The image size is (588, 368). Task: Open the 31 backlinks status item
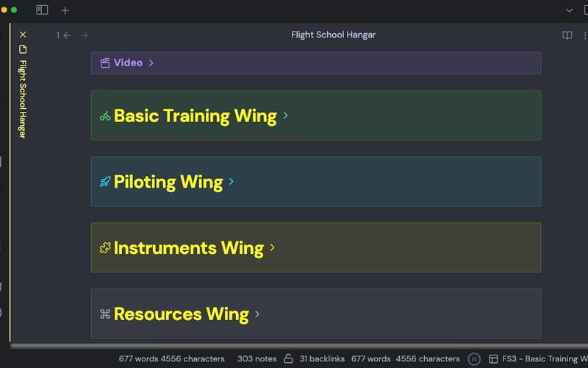click(322, 359)
